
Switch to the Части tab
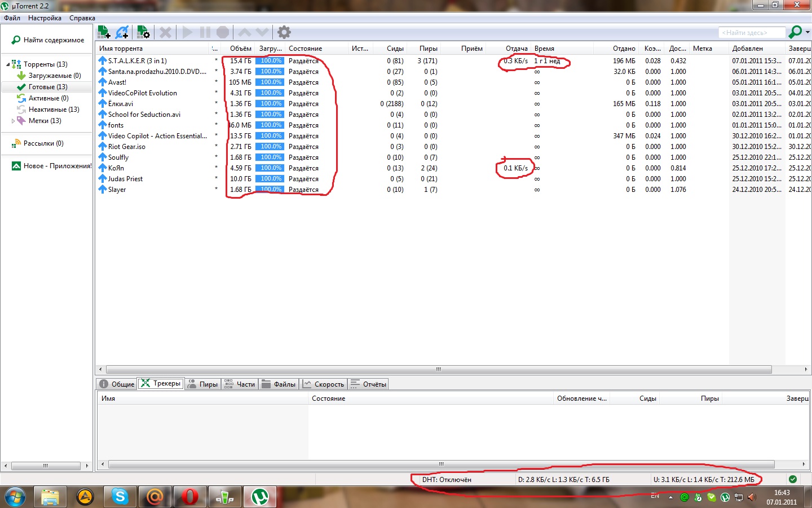240,384
